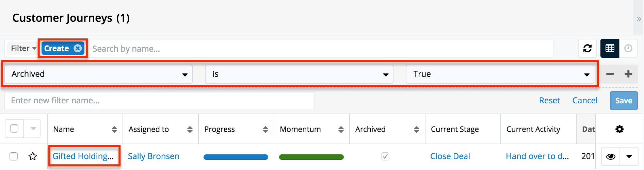The image size is (644, 170).
Task: Open the activity stream clock icon
Action: 628,48
